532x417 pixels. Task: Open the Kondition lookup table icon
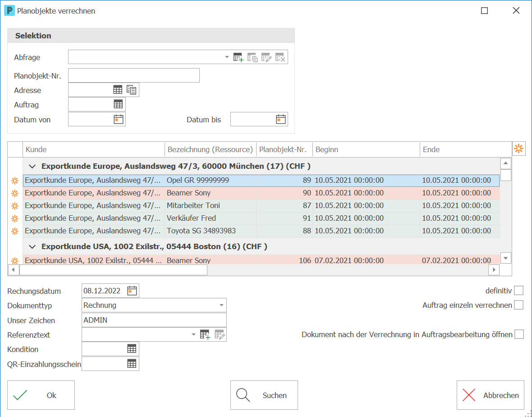(x=132, y=349)
